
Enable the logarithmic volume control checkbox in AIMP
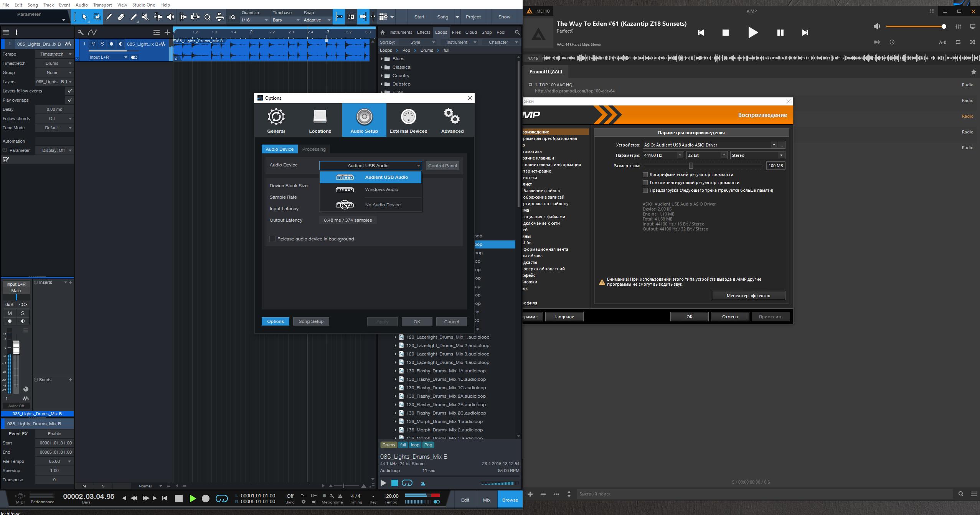point(645,174)
